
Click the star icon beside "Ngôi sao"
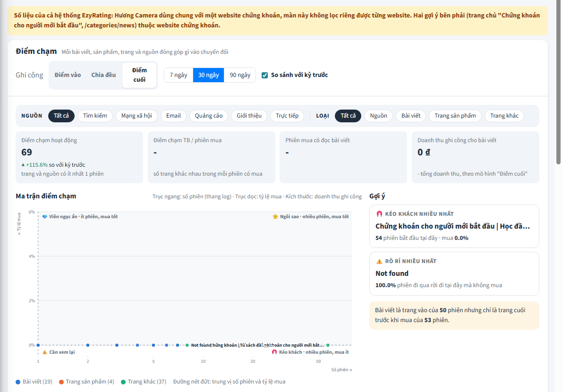pyautogui.click(x=275, y=217)
